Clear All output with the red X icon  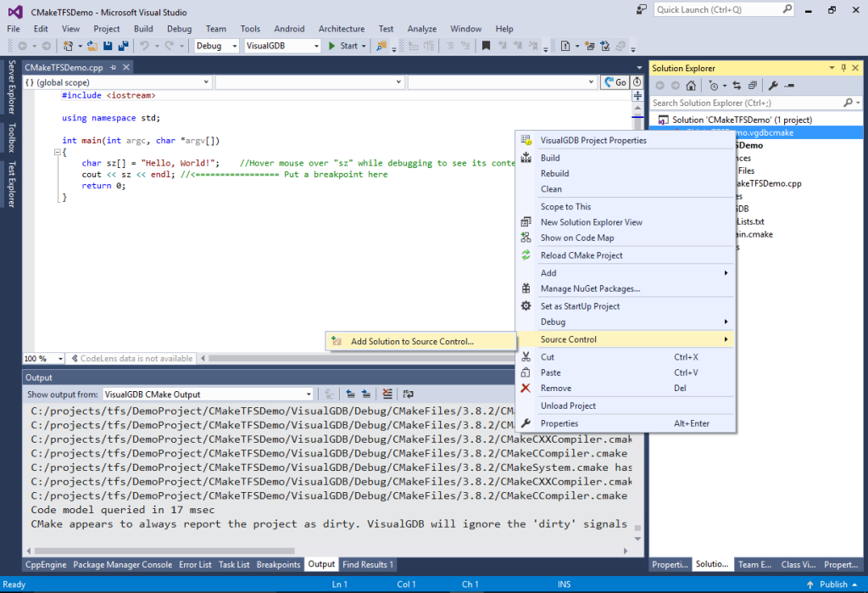tap(387, 393)
